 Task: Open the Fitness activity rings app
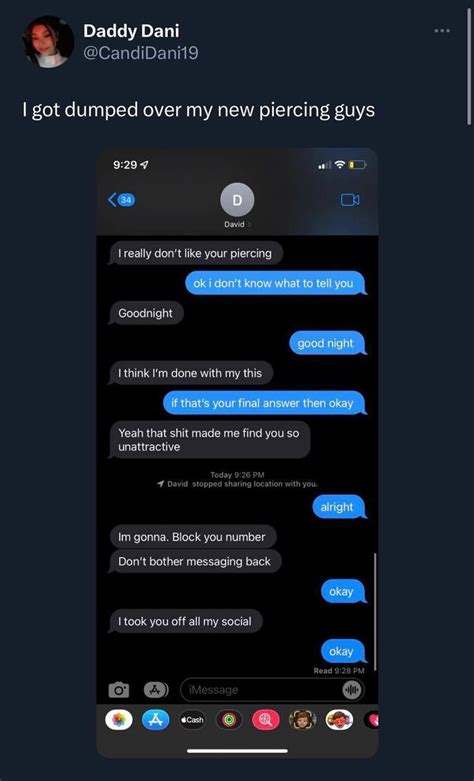(x=229, y=720)
